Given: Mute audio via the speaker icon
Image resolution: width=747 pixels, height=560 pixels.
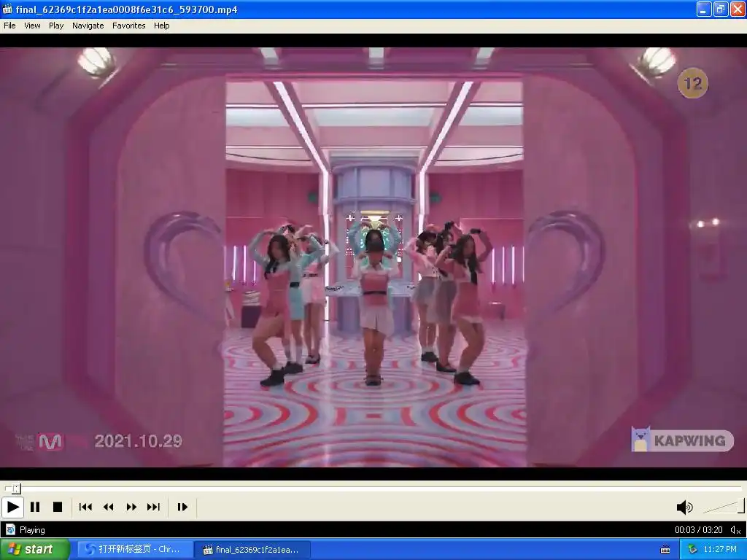Looking at the screenshot, I should click(684, 507).
